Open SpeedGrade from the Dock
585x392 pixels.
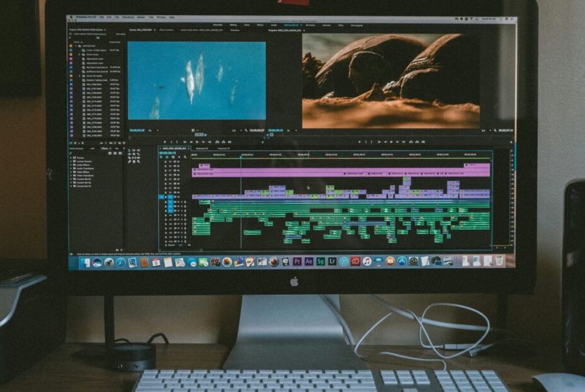321,261
